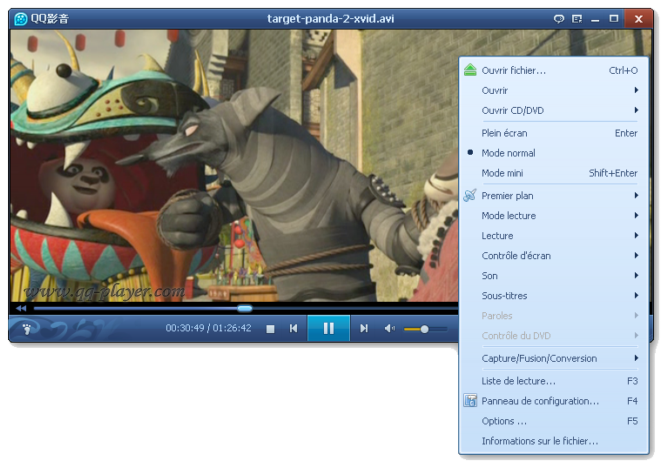Expand the Ouvrir CD/DVD submenu
Screen dimensions: 667x468
tap(553, 110)
